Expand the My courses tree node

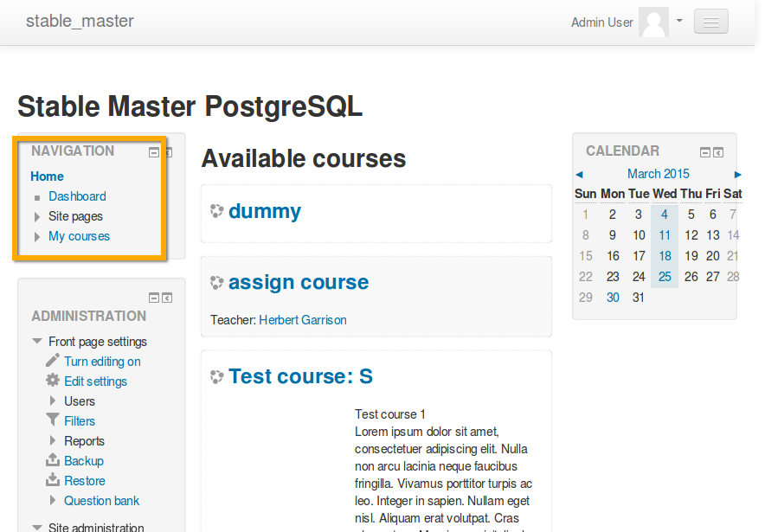[x=37, y=237]
